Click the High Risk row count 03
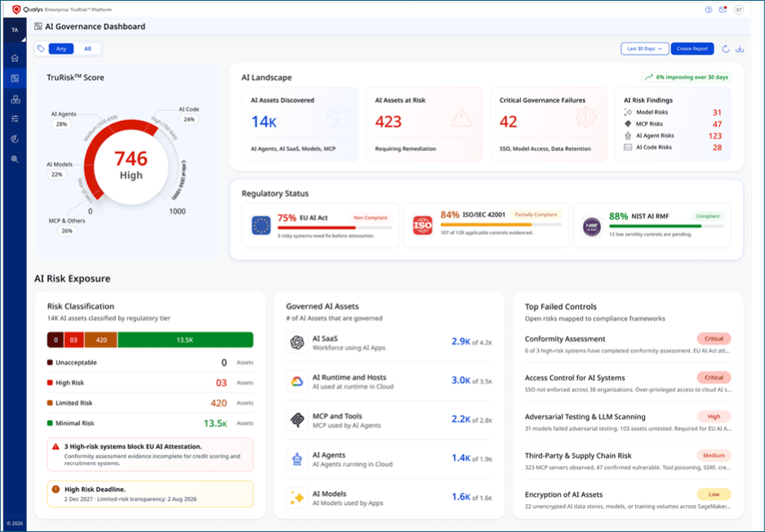This screenshot has height=532, width=765. [x=221, y=383]
